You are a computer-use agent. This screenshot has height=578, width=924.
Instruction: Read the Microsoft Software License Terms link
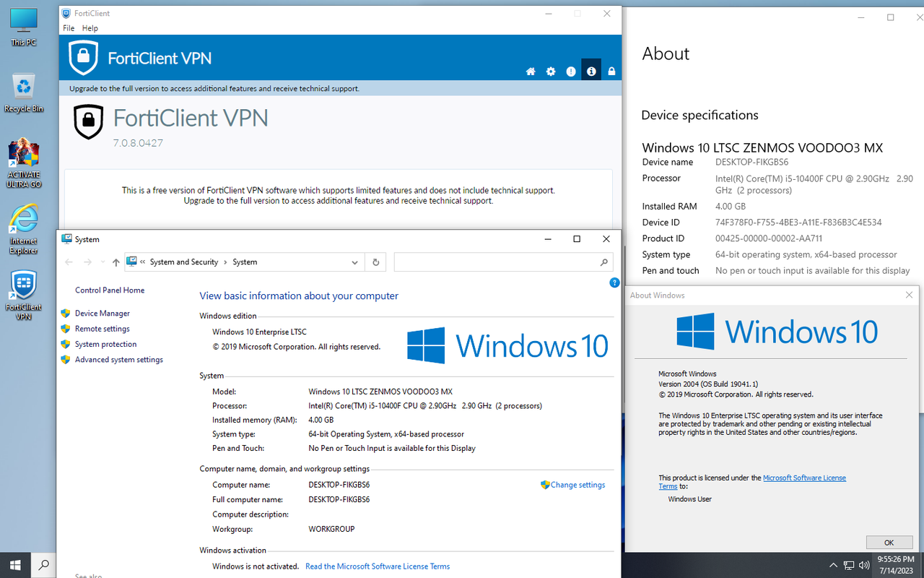(378, 566)
